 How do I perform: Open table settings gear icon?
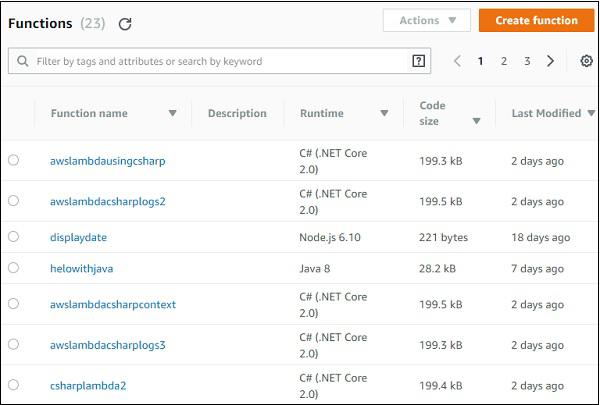(x=586, y=61)
